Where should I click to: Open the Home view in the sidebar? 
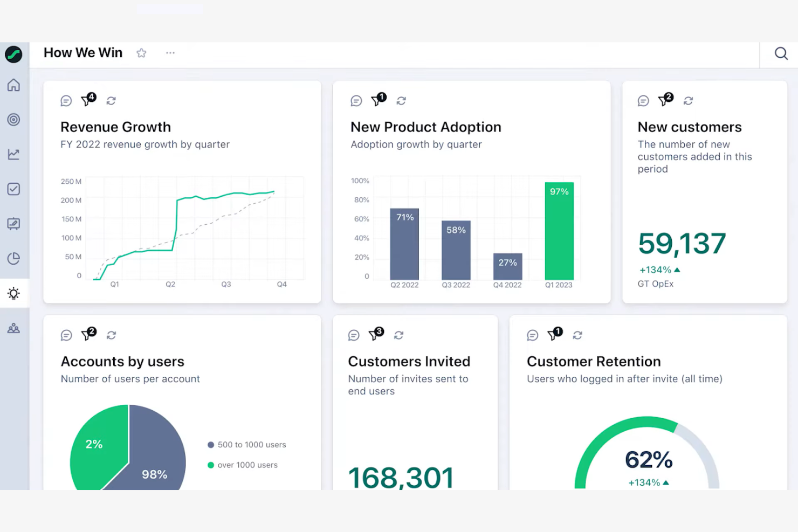tap(14, 85)
